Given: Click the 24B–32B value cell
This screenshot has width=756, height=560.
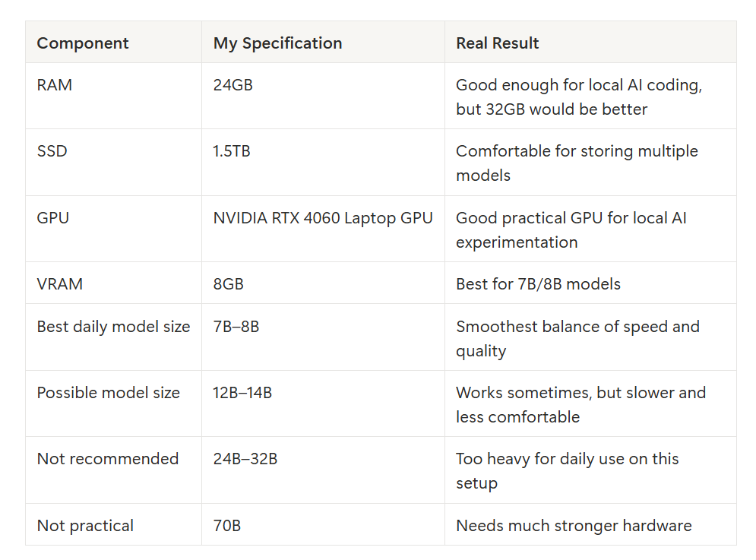Looking at the screenshot, I should pos(245,458).
